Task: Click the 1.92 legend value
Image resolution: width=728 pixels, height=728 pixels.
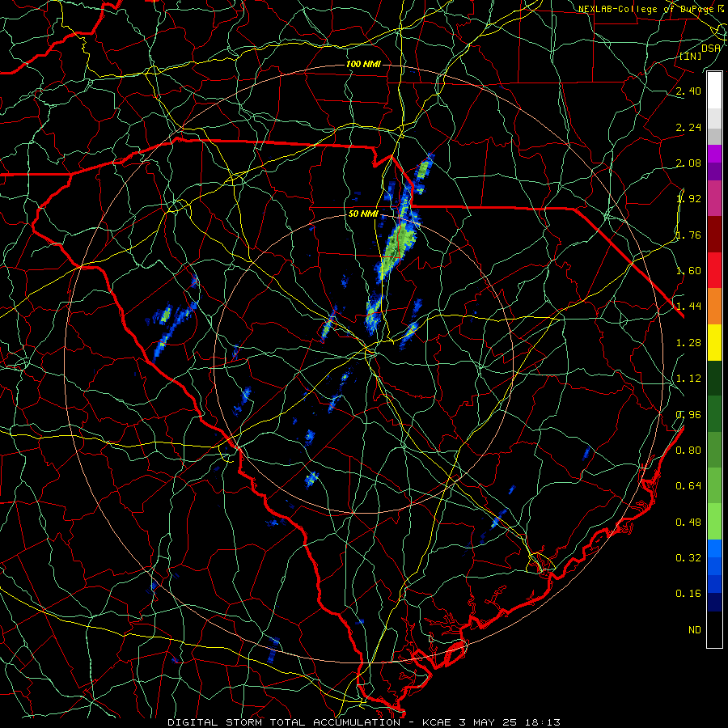Action: click(688, 199)
